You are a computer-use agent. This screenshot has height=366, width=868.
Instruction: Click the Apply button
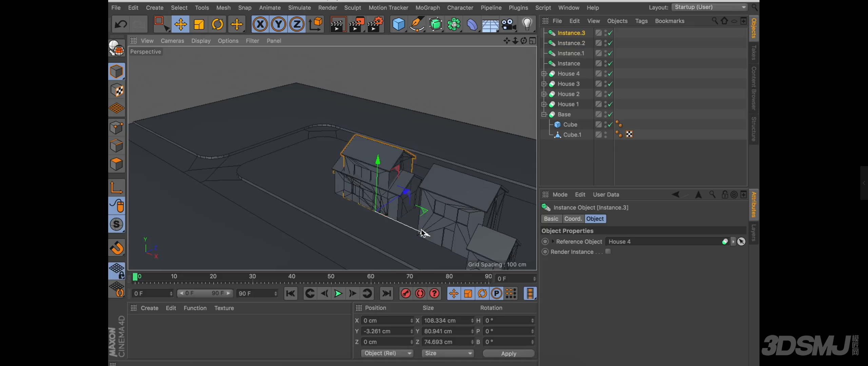click(x=509, y=353)
